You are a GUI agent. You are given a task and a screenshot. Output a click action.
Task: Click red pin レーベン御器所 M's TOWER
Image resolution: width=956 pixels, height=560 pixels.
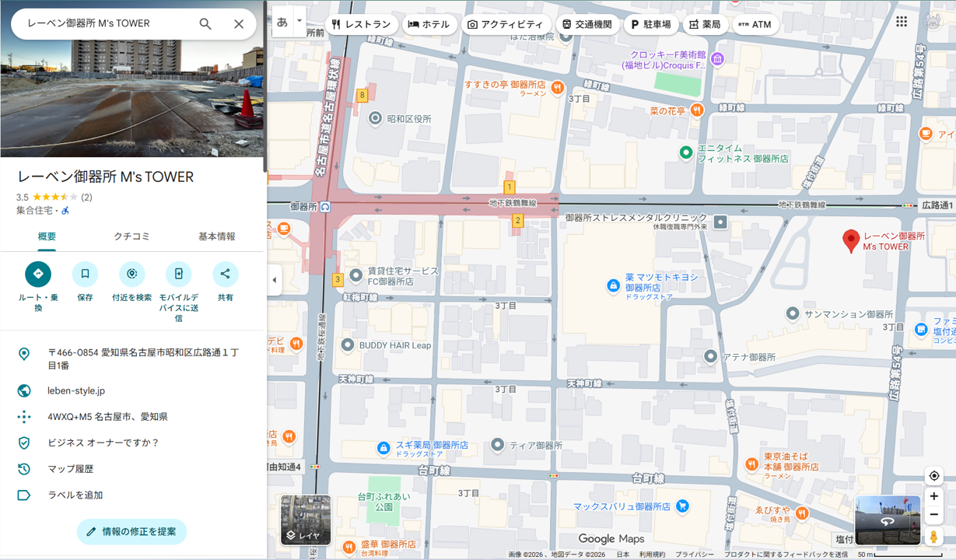click(x=852, y=241)
